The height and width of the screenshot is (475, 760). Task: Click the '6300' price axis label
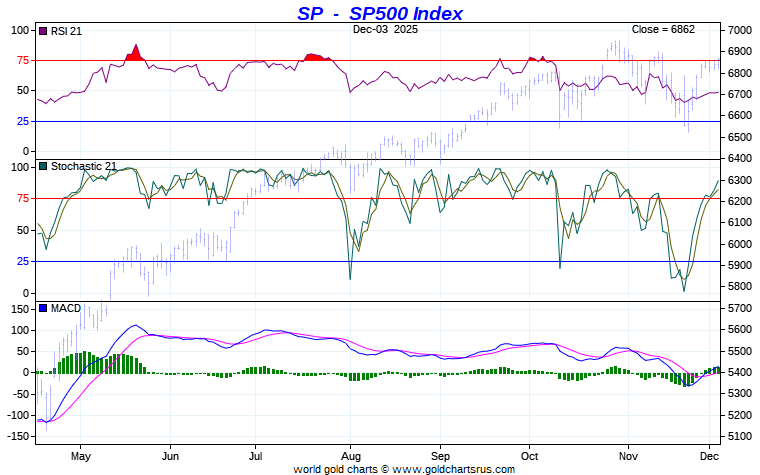(740, 180)
